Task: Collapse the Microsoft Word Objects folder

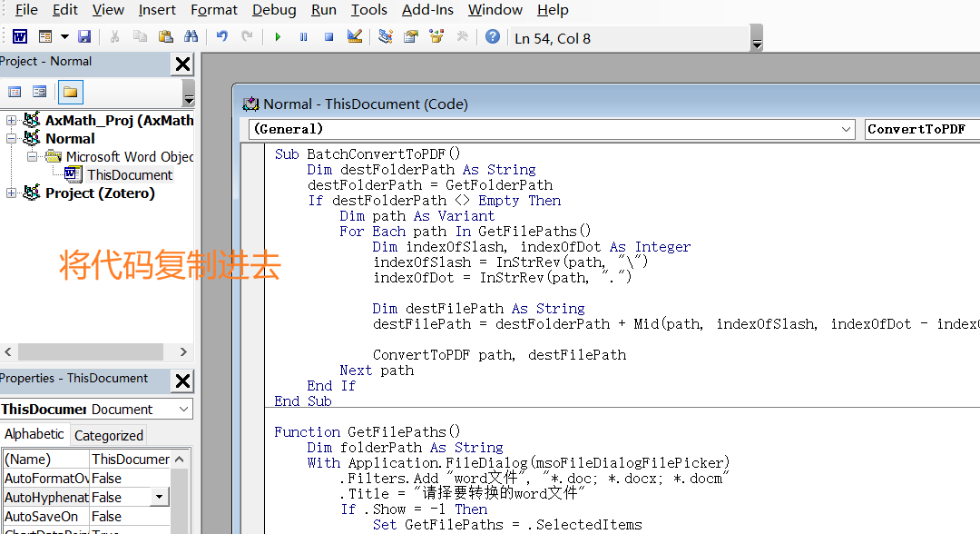Action: [x=31, y=156]
